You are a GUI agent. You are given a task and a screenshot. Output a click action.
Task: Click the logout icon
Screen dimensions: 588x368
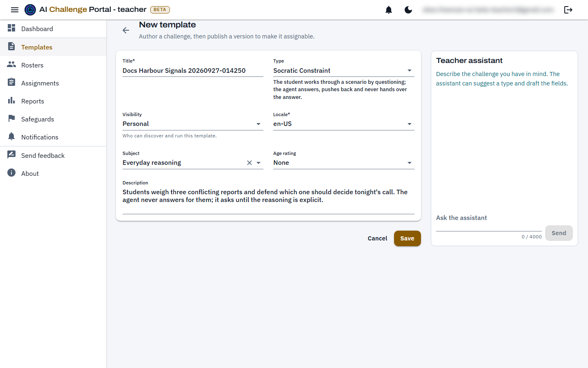click(568, 10)
